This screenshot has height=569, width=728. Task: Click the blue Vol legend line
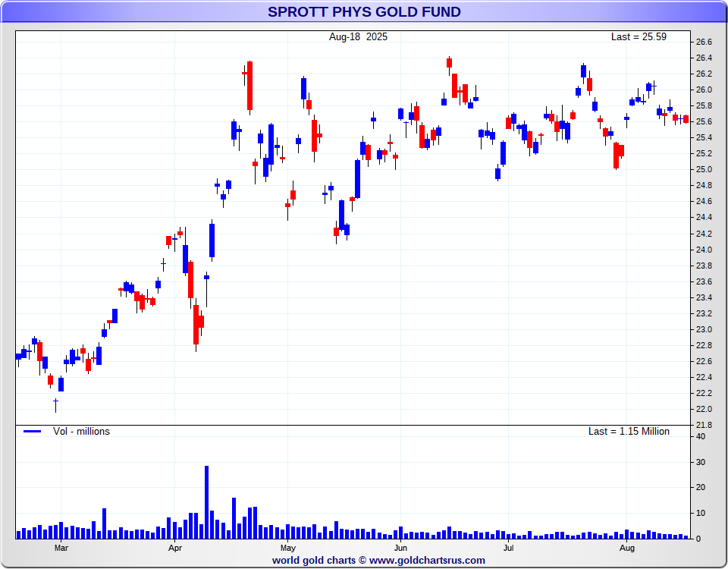tap(32, 432)
